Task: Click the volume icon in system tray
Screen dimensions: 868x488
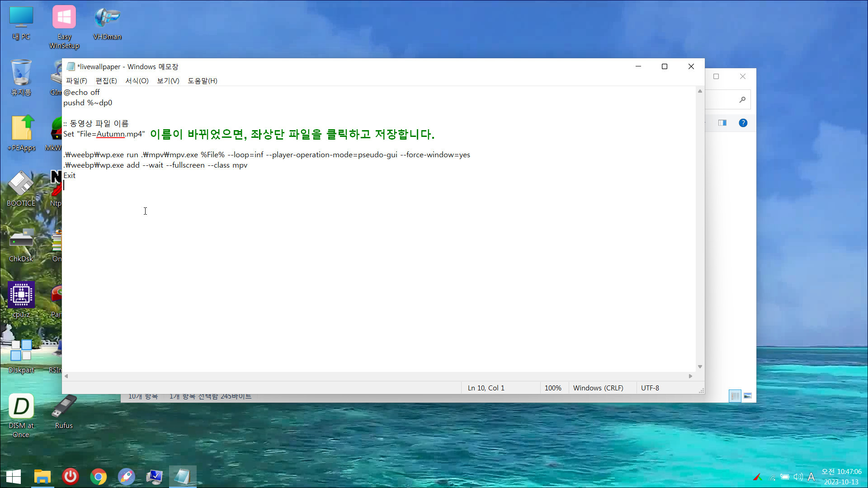Action: pyautogui.click(x=798, y=477)
